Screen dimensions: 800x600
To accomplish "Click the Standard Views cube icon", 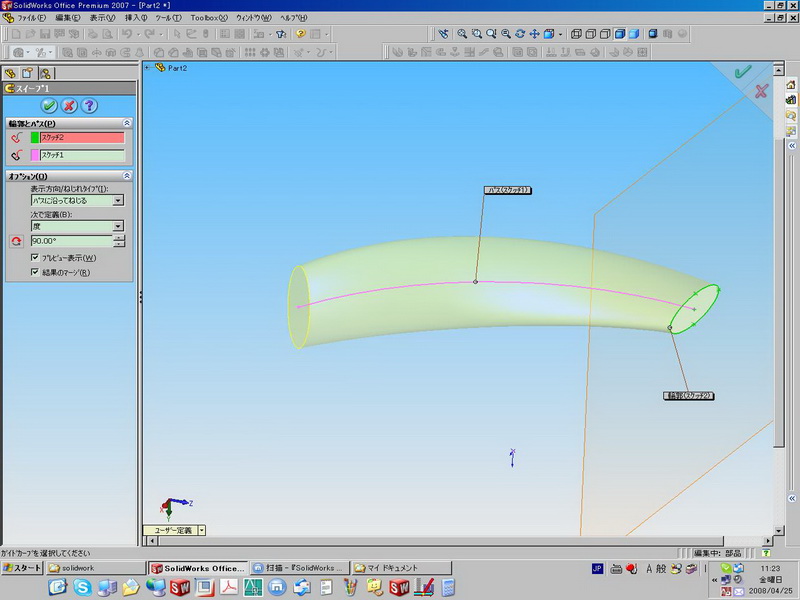I will click(549, 34).
